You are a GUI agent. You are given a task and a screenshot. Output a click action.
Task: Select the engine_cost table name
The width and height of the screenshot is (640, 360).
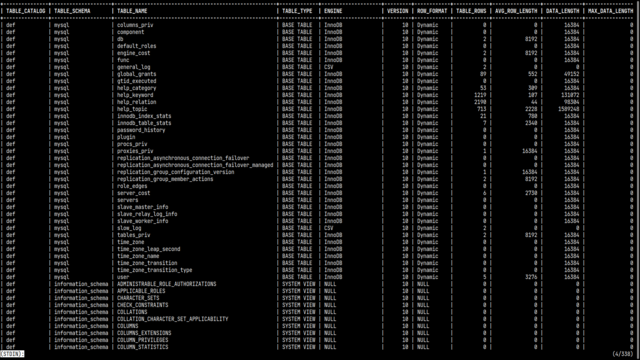click(x=133, y=53)
